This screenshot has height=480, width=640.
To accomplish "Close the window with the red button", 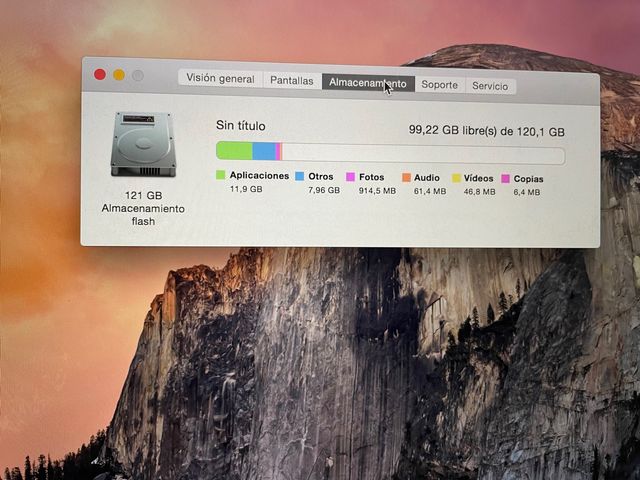I will click(100, 74).
